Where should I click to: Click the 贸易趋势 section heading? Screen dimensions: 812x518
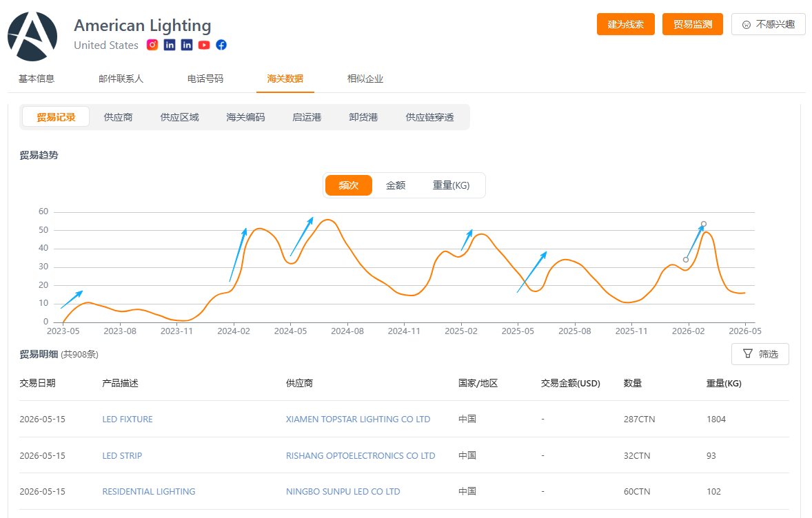[x=39, y=155]
